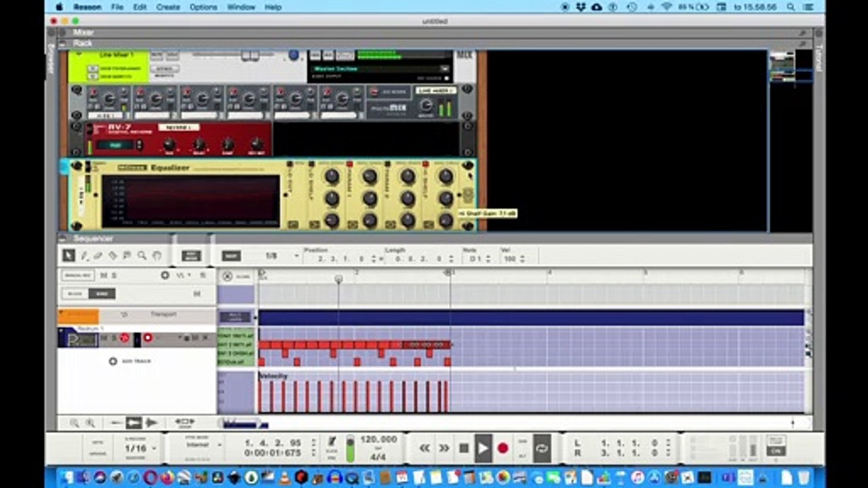Click the Sequencer panel header
Image resolution: width=868 pixels, height=488 pixels.
[x=434, y=239]
